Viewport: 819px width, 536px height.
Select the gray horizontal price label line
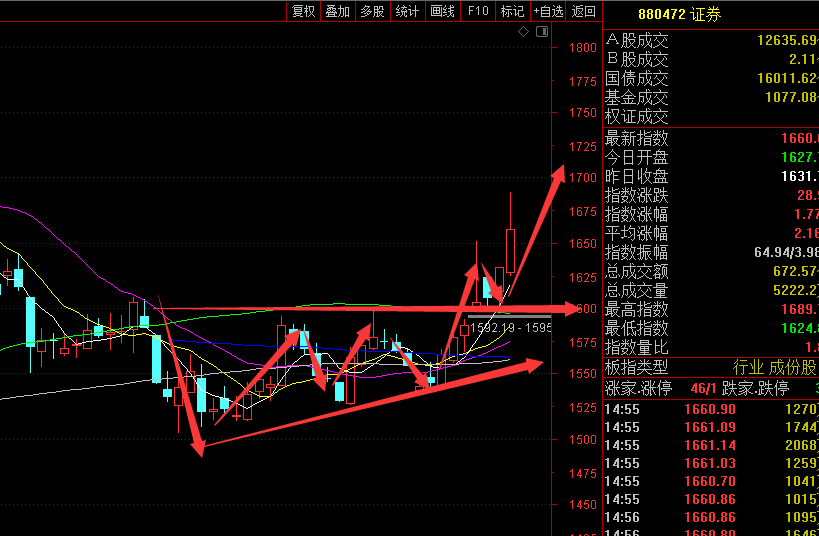pos(508,316)
